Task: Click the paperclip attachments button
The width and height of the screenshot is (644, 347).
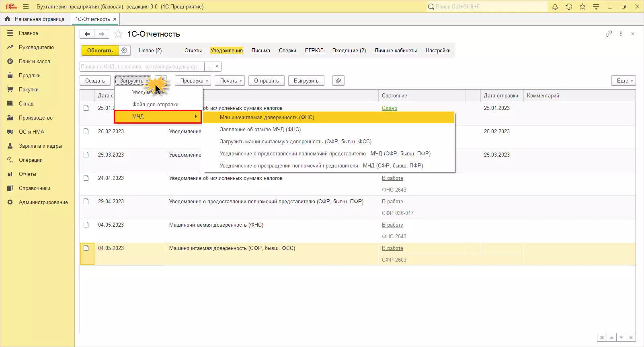Action: pyautogui.click(x=338, y=81)
